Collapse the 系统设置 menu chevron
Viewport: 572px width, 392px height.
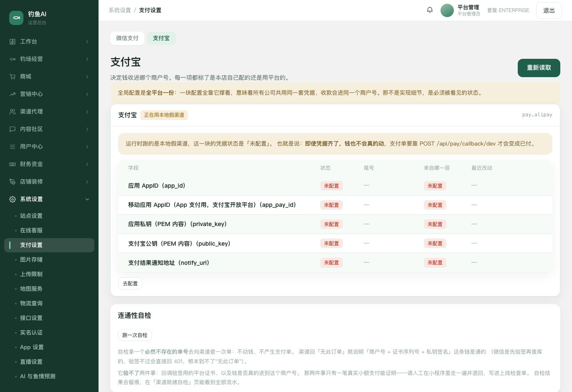tap(87, 199)
